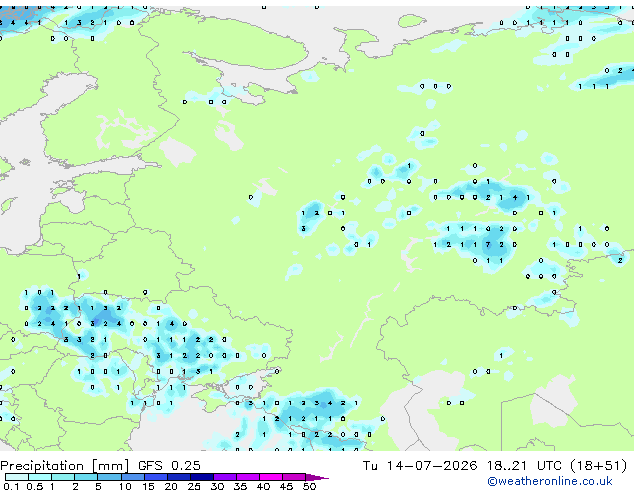Select legend color between 2 and 5
This screenshot has width=634, height=490.
point(86,477)
